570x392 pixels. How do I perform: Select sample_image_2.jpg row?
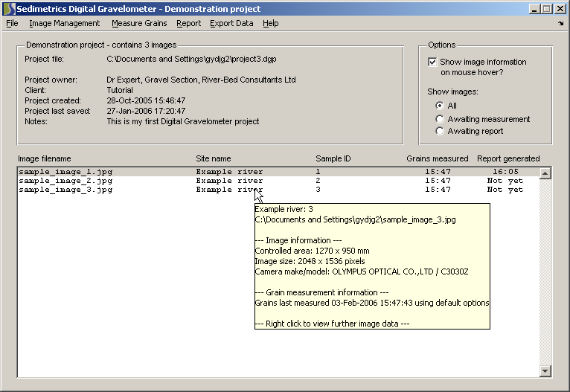(x=65, y=181)
